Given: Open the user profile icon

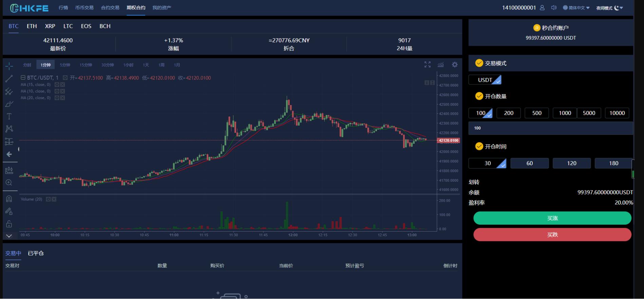Looking at the screenshot, I should point(542,8).
